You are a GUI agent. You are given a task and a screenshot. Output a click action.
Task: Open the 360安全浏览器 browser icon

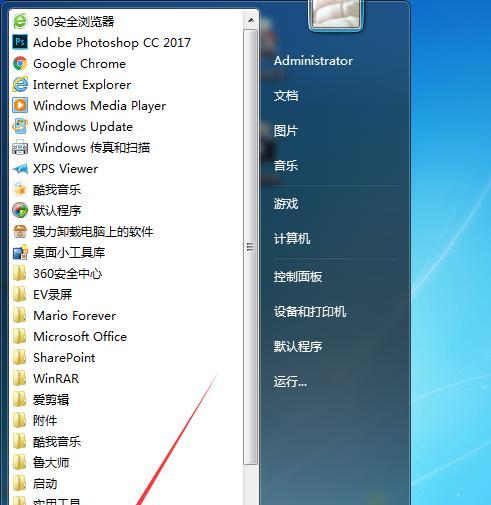[20, 22]
